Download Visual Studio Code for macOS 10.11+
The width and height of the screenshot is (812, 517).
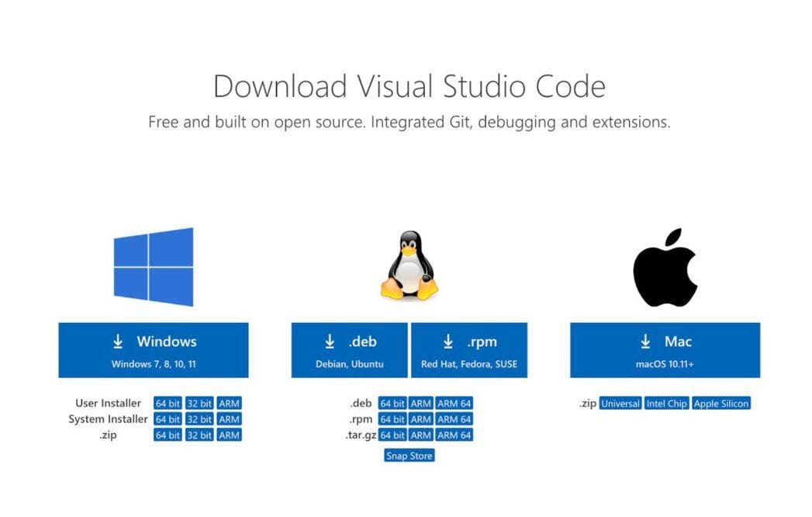(662, 349)
